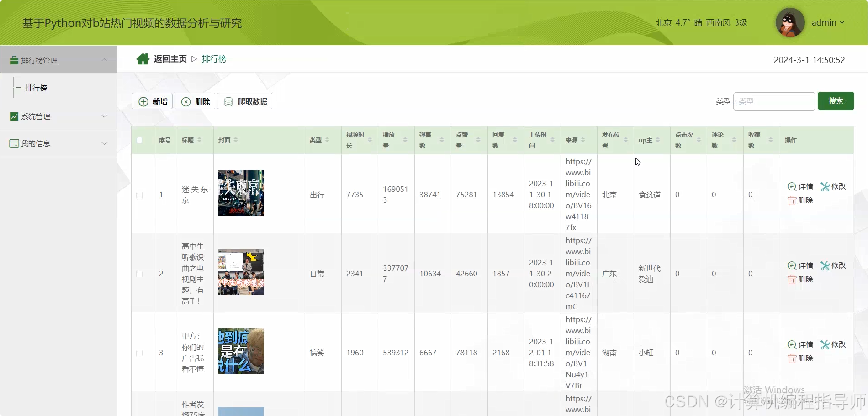Click 修改 for row 迷失东京
The width and height of the screenshot is (868, 416).
(x=833, y=186)
